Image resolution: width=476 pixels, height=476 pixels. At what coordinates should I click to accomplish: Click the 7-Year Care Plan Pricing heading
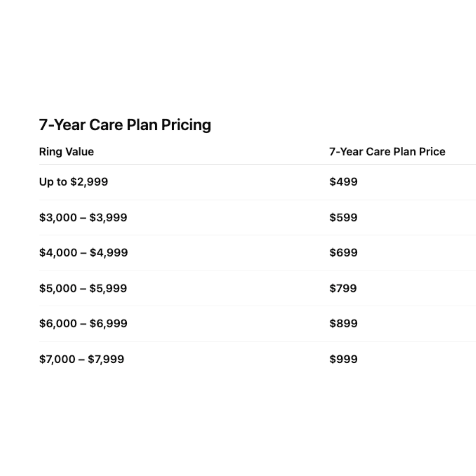tap(125, 125)
